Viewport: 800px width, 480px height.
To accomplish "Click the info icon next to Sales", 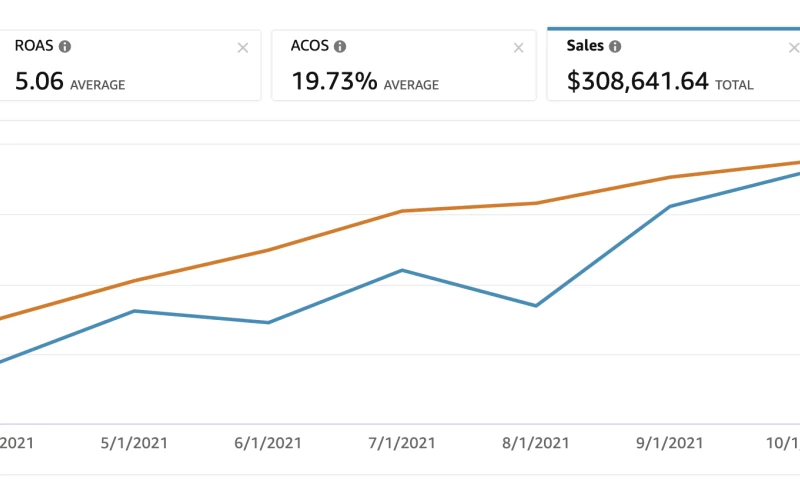I will pos(615,46).
